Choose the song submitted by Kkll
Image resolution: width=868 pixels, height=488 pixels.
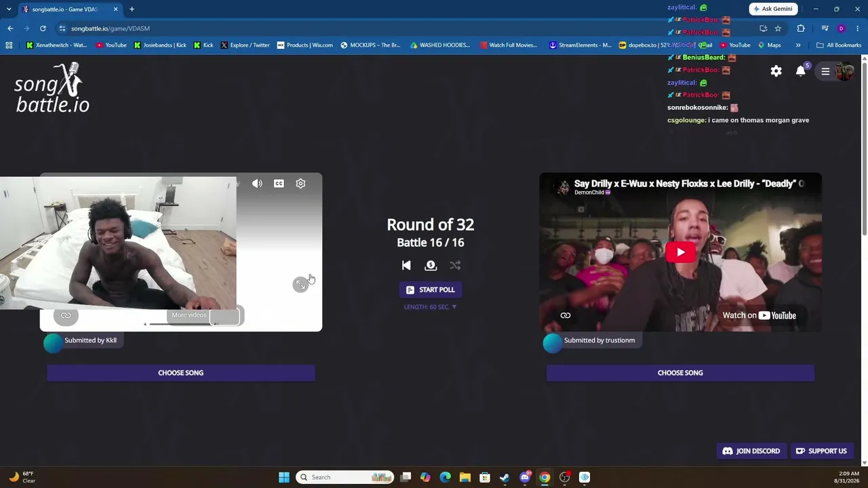[181, 373]
